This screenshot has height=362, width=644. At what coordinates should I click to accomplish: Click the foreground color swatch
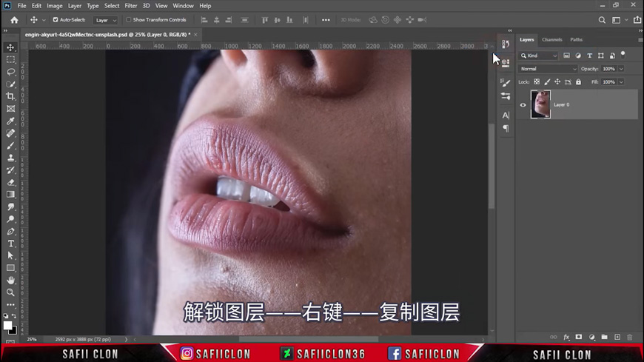click(7, 326)
